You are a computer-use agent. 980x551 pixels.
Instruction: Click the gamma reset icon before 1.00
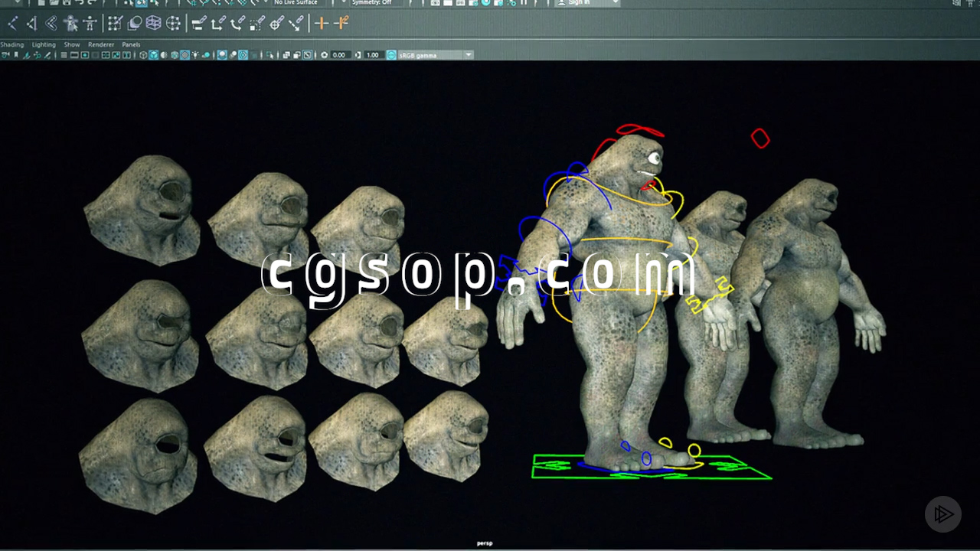358,55
